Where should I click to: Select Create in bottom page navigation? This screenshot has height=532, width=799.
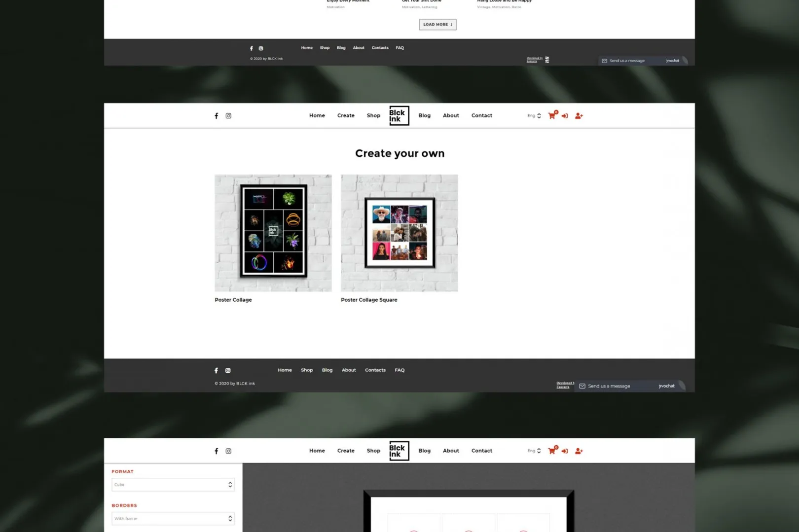(346, 451)
